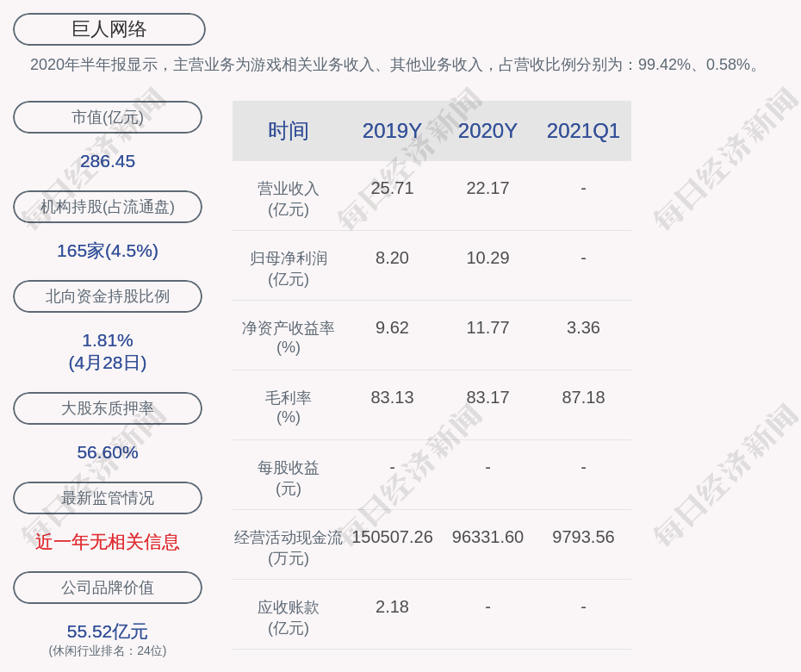This screenshot has height=672, width=801.
Task: Click the 机构持股(占流通盘) label
Action: tap(108, 207)
